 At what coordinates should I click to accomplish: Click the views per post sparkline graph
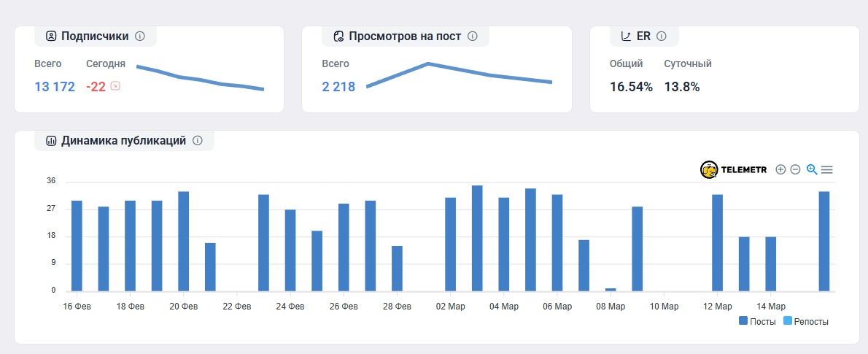[458, 72]
